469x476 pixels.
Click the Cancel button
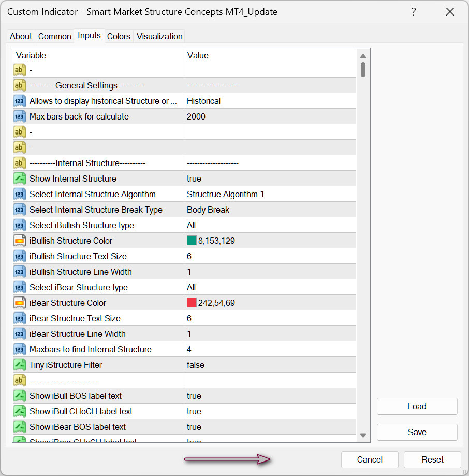click(370, 459)
